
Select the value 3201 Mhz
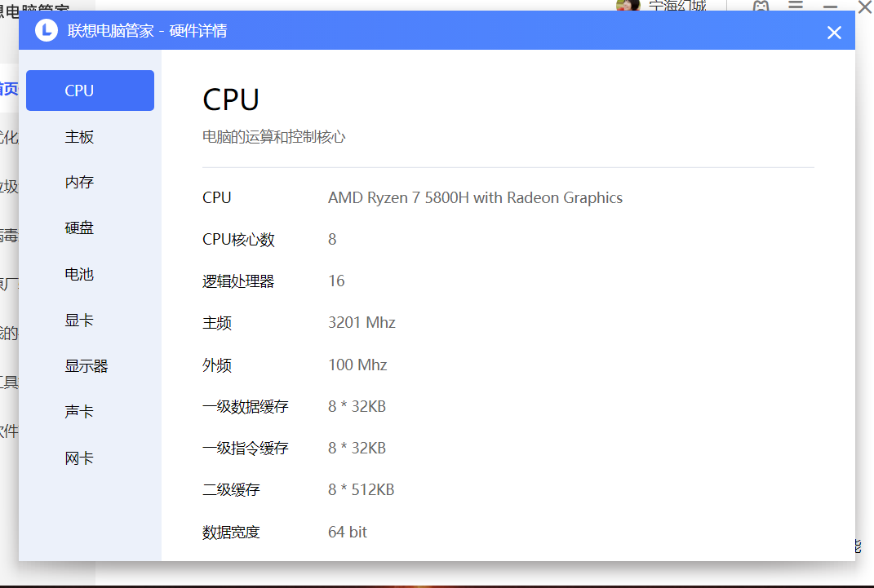(362, 322)
